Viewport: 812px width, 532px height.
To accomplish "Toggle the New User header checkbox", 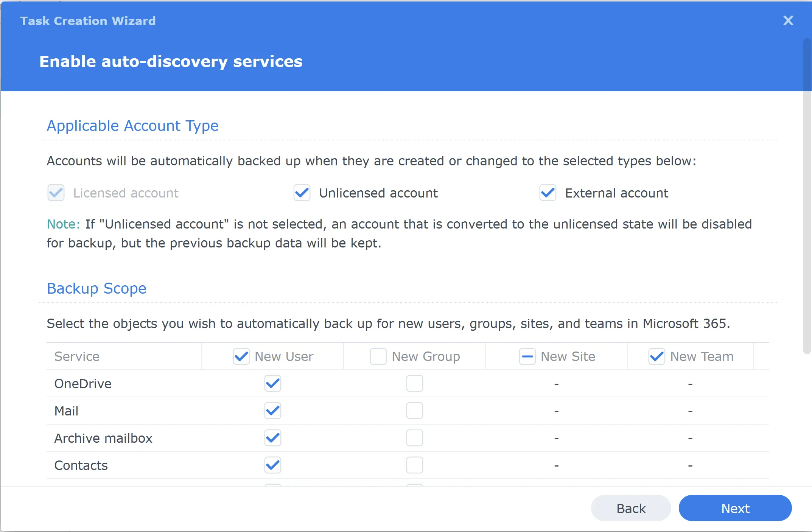I will pyautogui.click(x=241, y=356).
